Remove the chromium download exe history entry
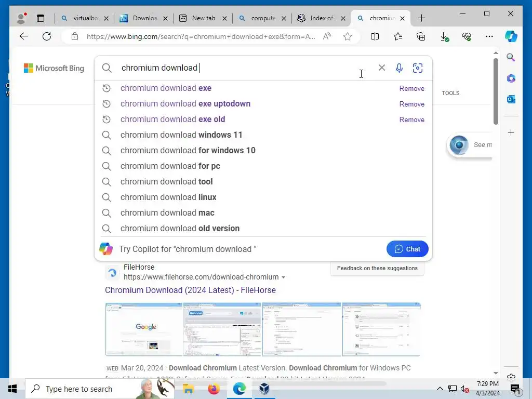The width and height of the screenshot is (532, 399). coord(411,88)
